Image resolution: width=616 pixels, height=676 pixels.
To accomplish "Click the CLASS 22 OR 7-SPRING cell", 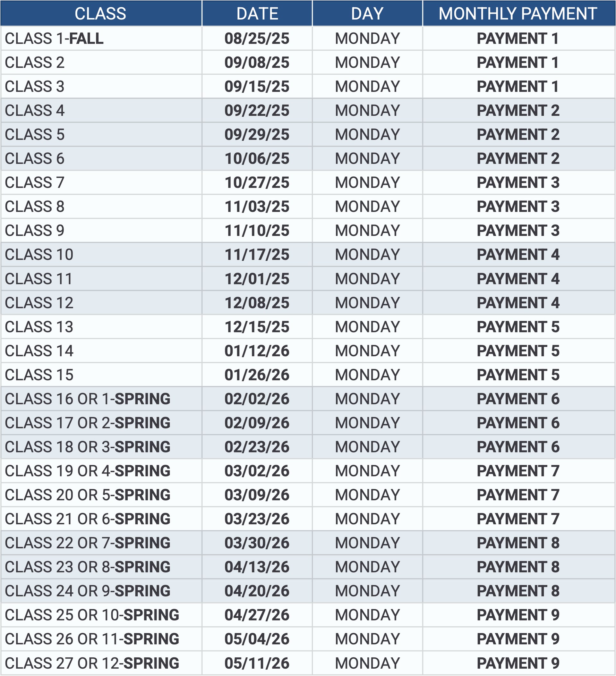I will pyautogui.click(x=88, y=543).
